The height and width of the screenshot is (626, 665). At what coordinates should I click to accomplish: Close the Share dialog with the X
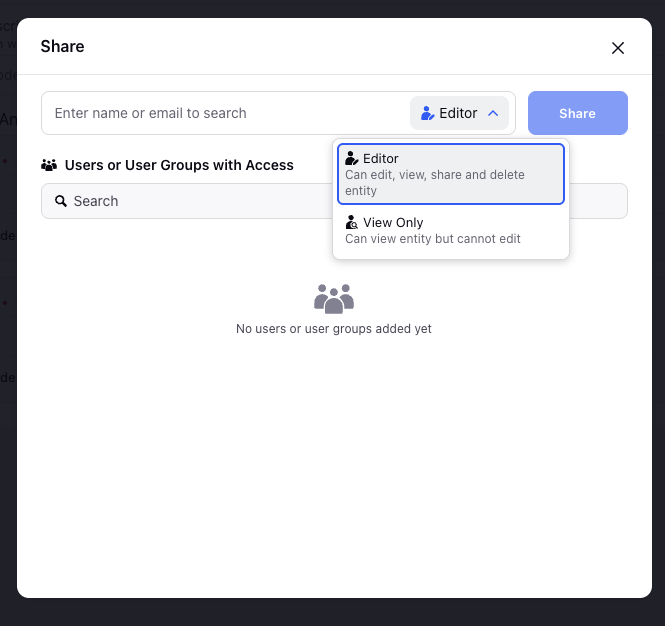(618, 48)
